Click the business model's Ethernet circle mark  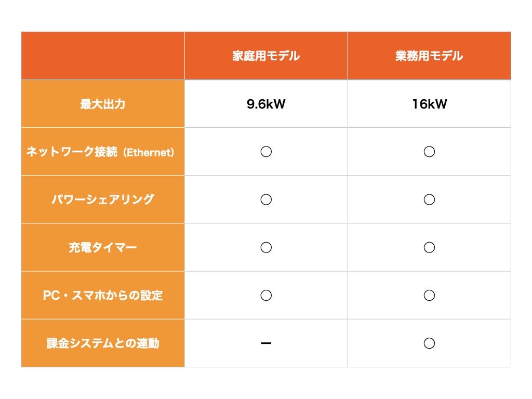[x=429, y=152]
